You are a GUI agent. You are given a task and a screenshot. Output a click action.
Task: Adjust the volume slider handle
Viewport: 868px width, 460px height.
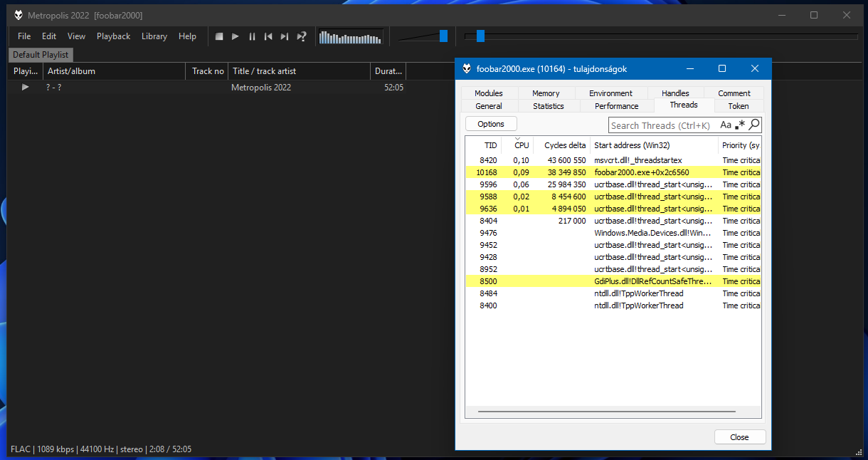[443, 36]
